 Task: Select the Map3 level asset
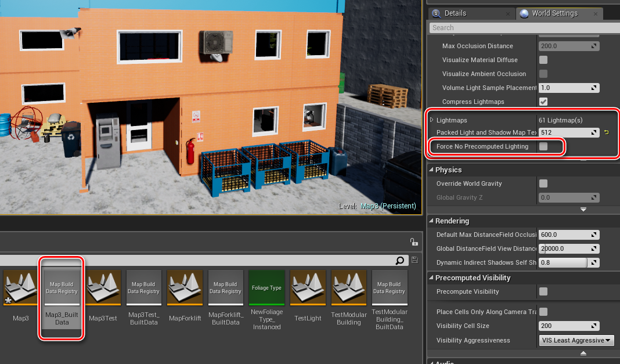[x=20, y=297]
